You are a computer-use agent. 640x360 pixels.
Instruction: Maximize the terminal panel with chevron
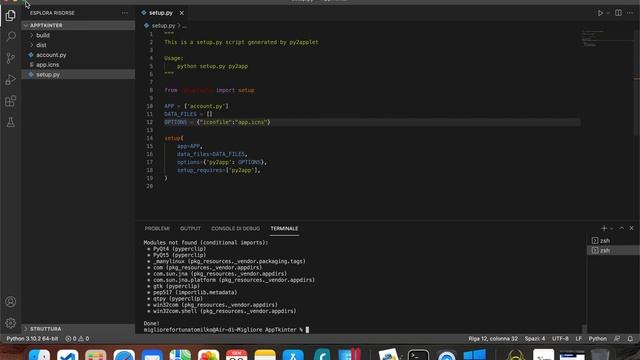(x=622, y=228)
